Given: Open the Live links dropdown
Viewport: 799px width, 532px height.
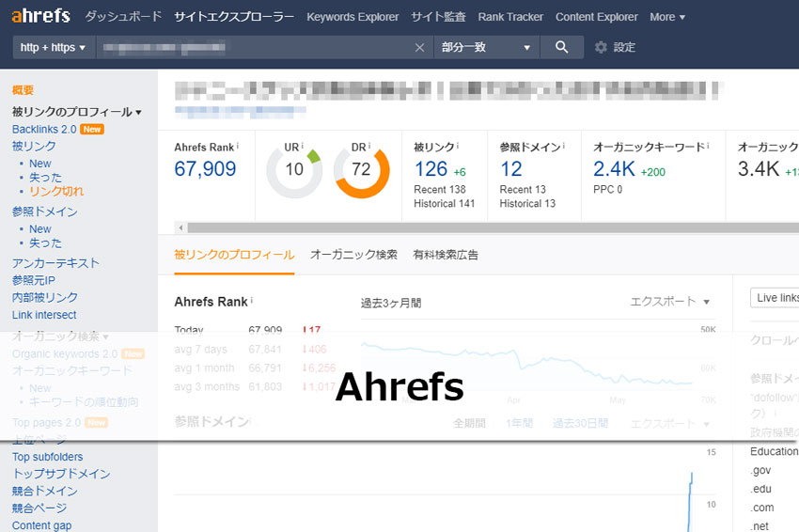Looking at the screenshot, I should [x=775, y=298].
